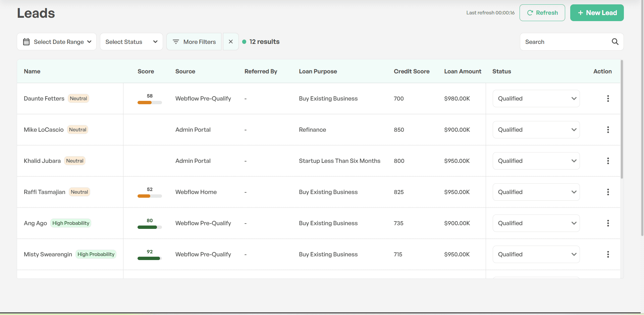Open lead Khalid Jubara by name
The height and width of the screenshot is (315, 644).
[x=42, y=161]
